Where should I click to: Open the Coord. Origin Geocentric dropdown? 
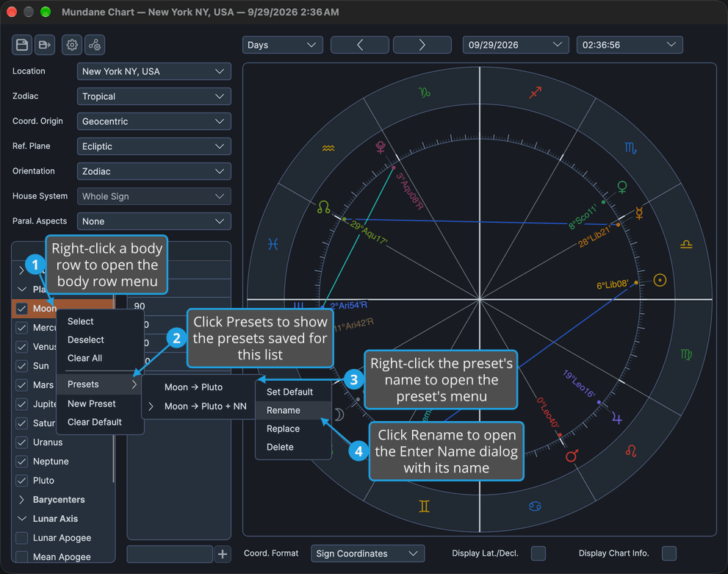pyautogui.click(x=154, y=121)
